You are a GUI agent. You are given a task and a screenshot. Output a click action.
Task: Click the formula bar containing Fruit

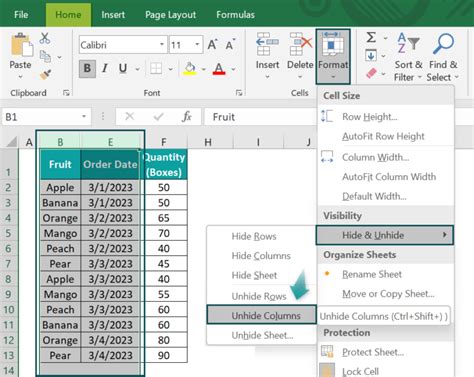(260, 117)
